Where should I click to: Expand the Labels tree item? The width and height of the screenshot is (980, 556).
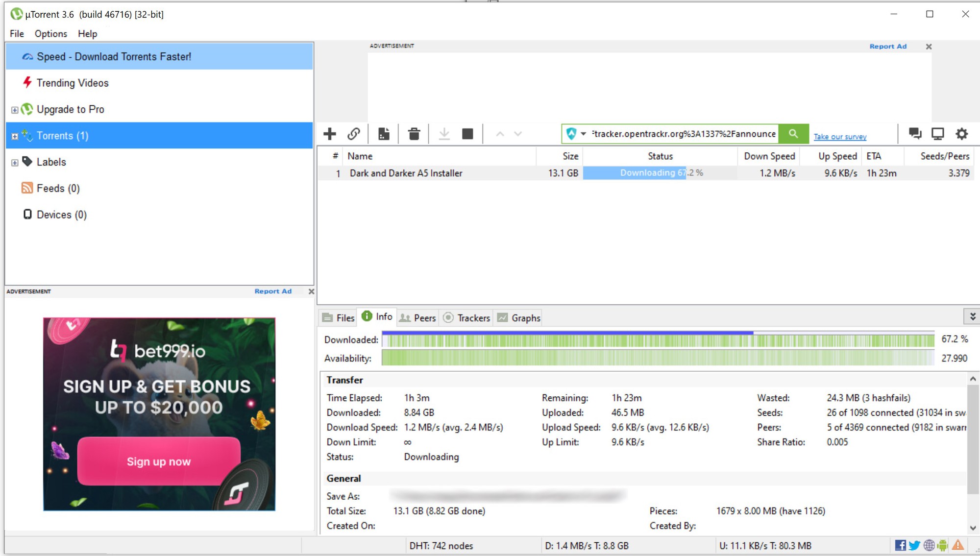pyautogui.click(x=15, y=162)
